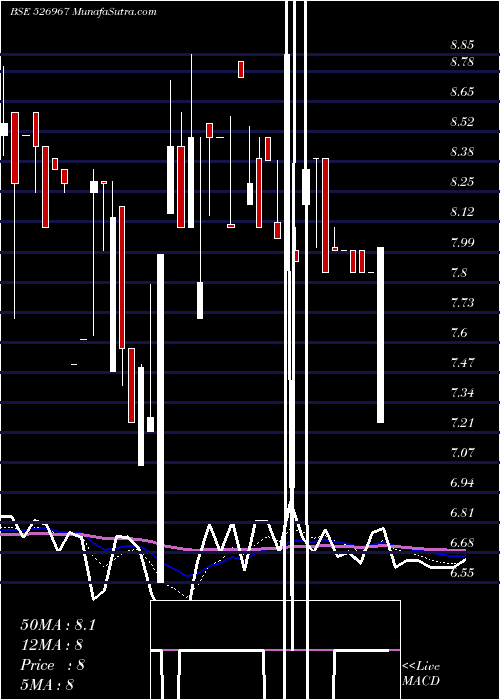Click the 6.55 price axis label
Image resolution: width=500 pixels, height=700 pixels.
[462, 573]
